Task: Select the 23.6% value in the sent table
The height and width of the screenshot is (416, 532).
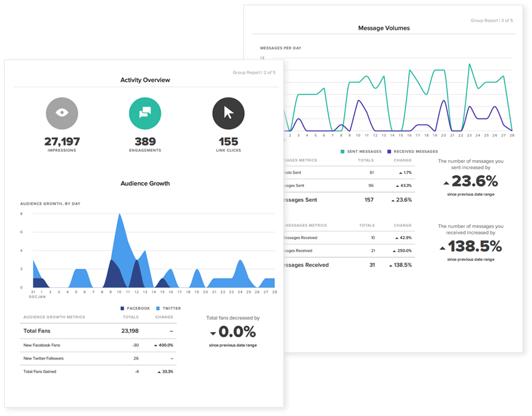Action: (404, 200)
